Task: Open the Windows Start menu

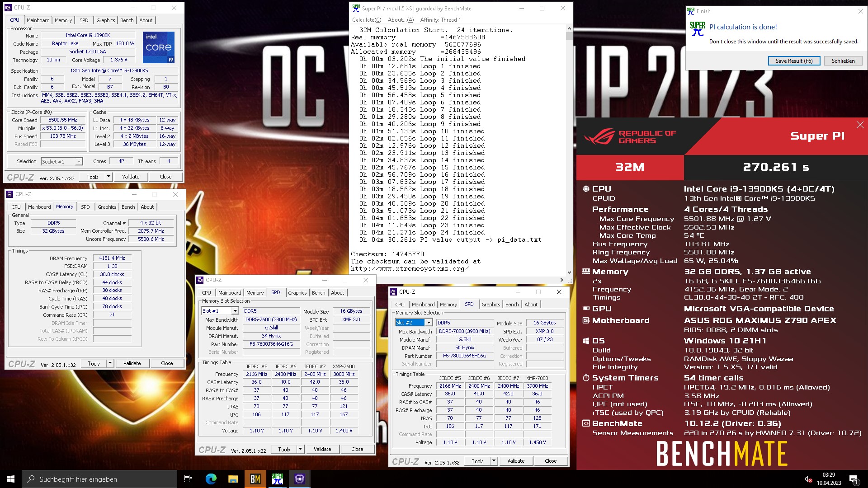Action: click(x=11, y=479)
